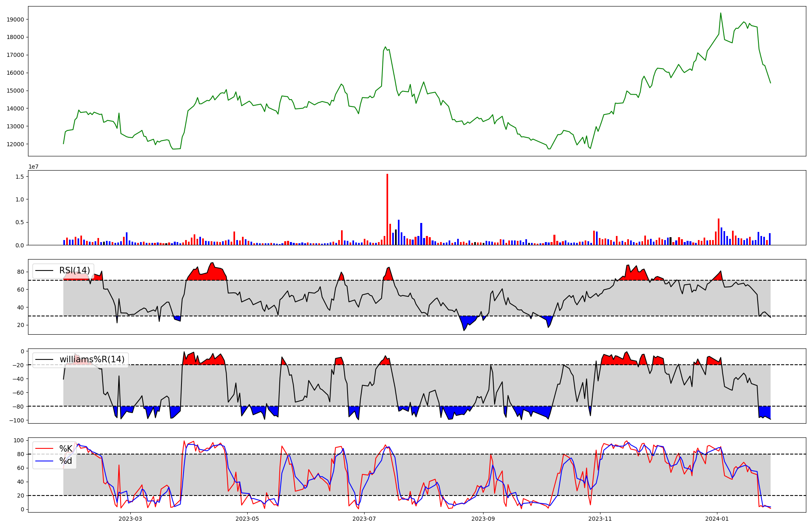Click the 19000 price axis label
The image size is (812, 528).
(15, 19)
